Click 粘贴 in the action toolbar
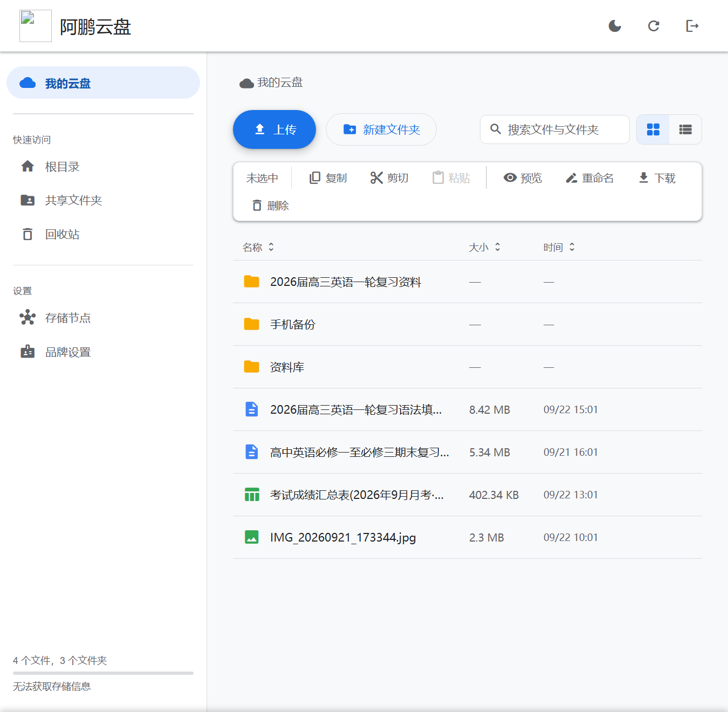Image resolution: width=728 pixels, height=712 pixels. coord(451,178)
